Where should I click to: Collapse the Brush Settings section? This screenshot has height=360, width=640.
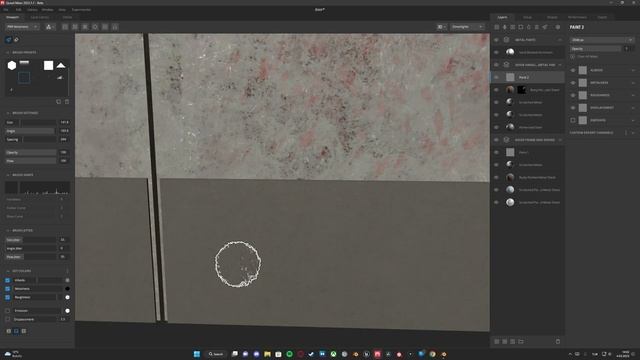(x=8, y=113)
